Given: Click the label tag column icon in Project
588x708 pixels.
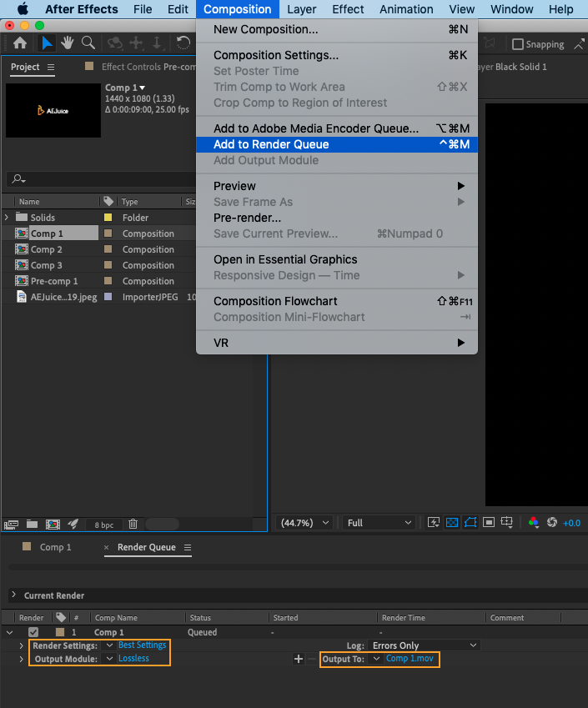Looking at the screenshot, I should [x=108, y=201].
